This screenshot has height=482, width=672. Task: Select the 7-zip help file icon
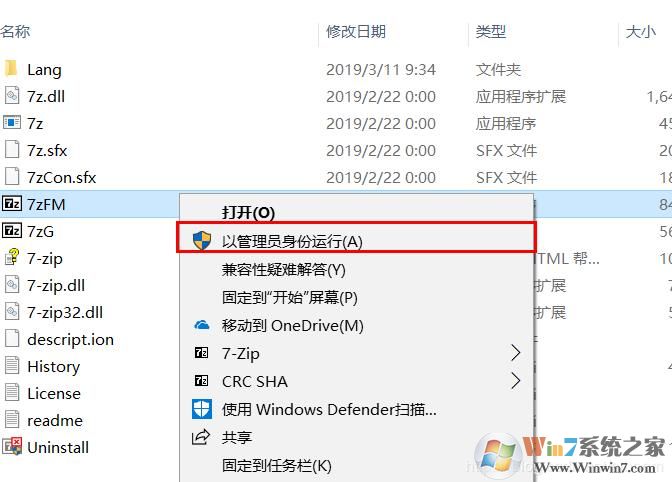[x=12, y=257]
